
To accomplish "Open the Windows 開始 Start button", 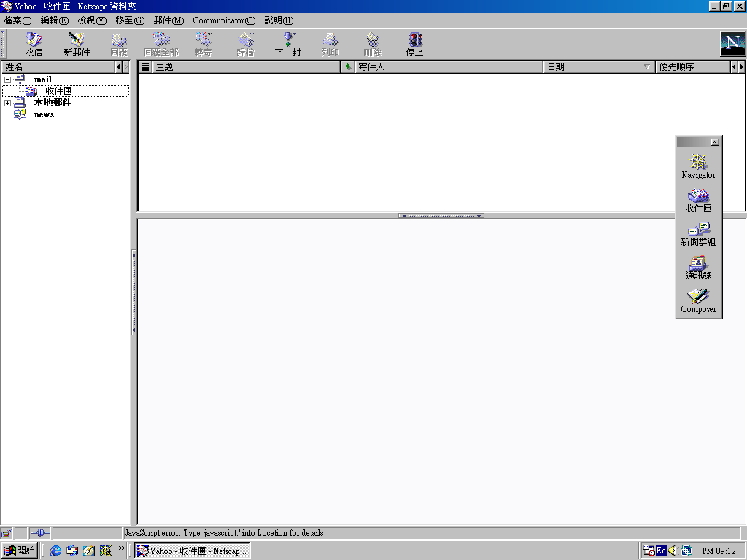I will click(x=19, y=551).
